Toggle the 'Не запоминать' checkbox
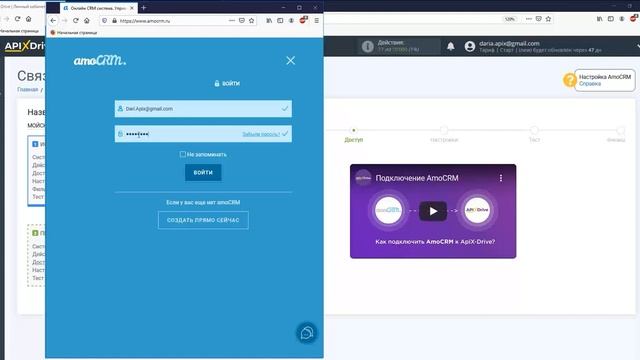The height and width of the screenshot is (360, 640). point(182,154)
